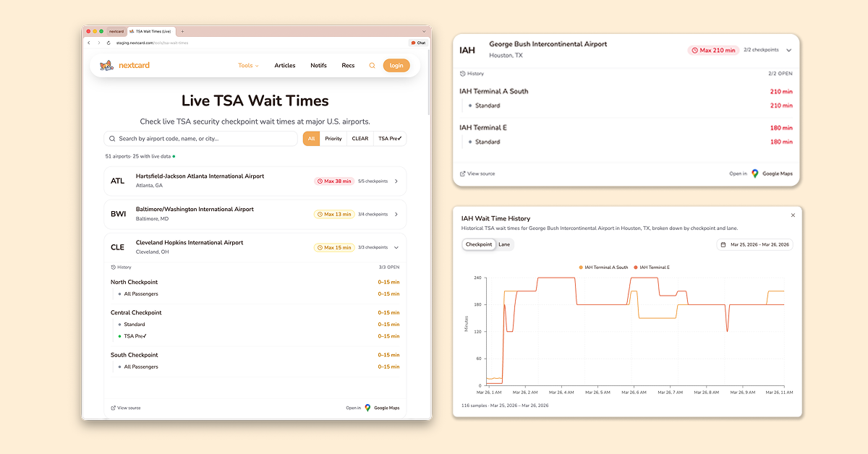868x454 pixels.
Task: Close the IAH Wait Time History panel
Action: tap(793, 215)
